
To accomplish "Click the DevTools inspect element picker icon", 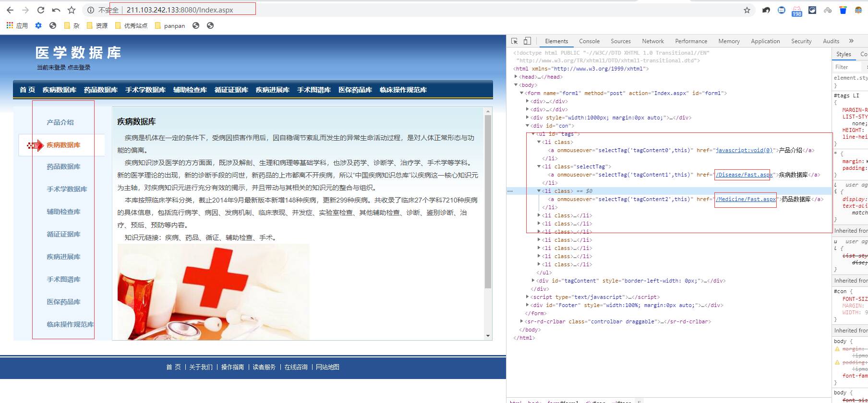I will pyautogui.click(x=515, y=41).
